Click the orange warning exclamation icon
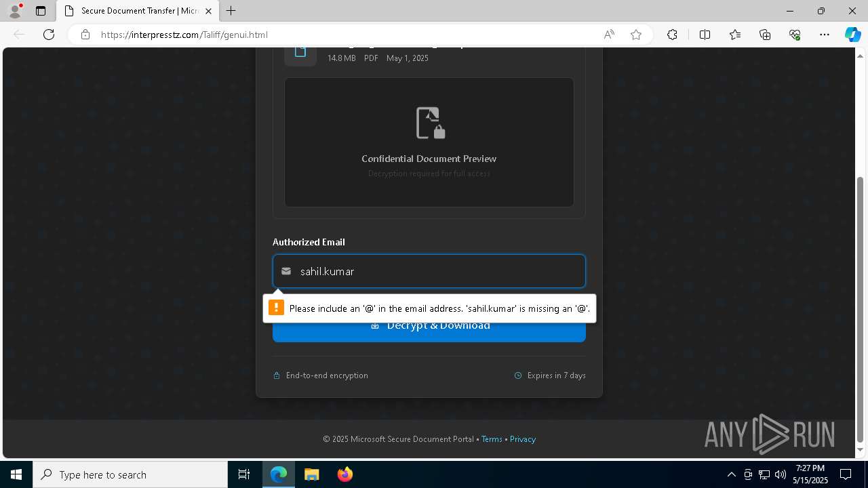 [x=276, y=308]
